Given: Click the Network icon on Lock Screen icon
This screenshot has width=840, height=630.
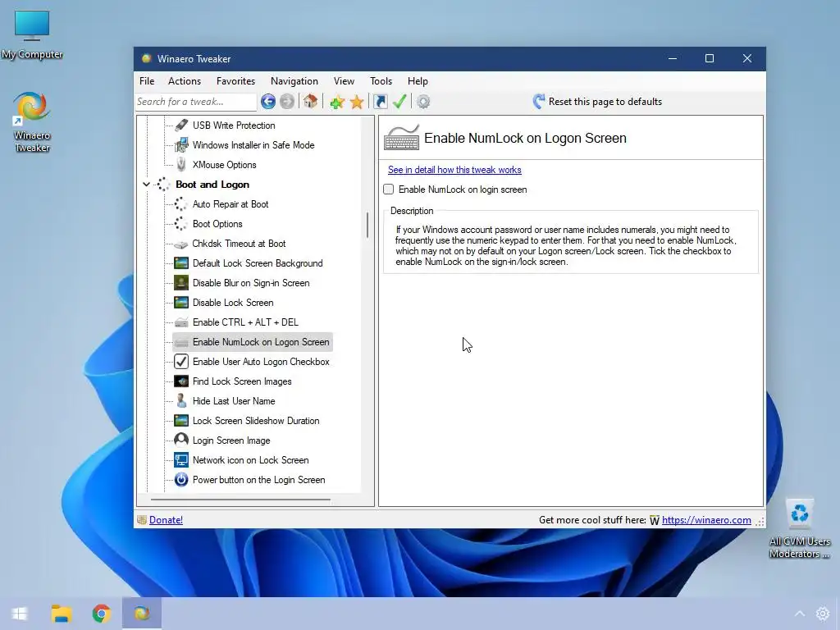Looking at the screenshot, I should click(x=181, y=460).
